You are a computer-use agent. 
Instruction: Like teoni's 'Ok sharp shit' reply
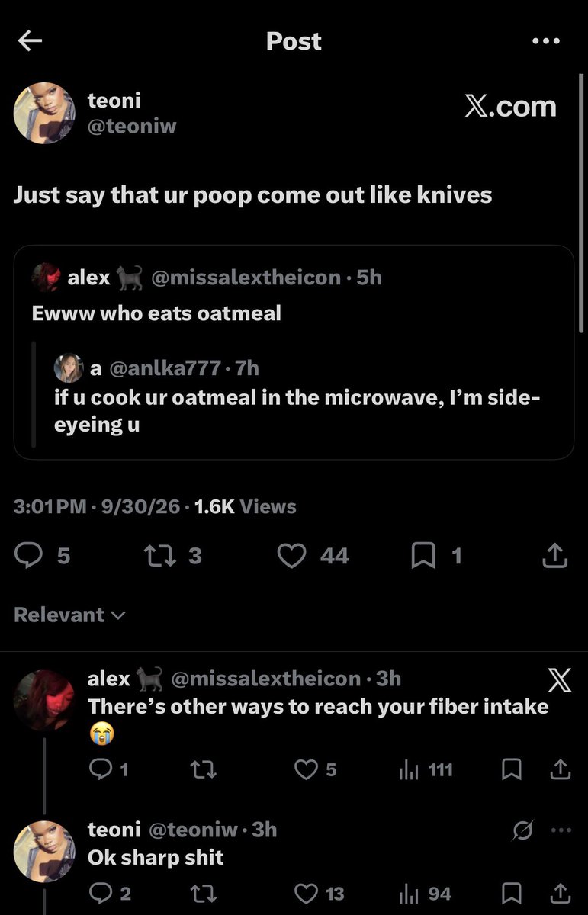[319, 894]
